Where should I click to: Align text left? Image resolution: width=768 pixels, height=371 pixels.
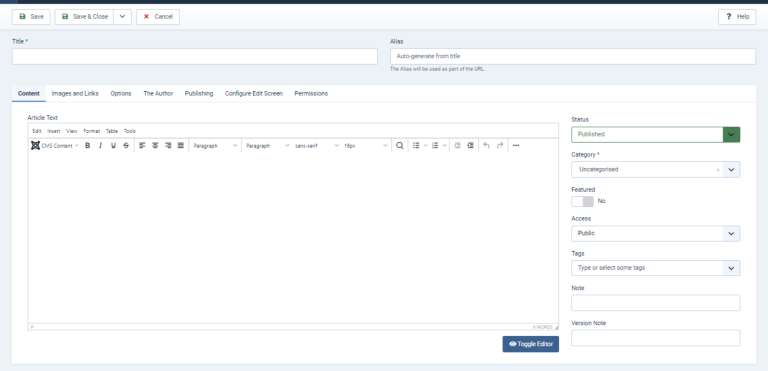(x=142, y=146)
